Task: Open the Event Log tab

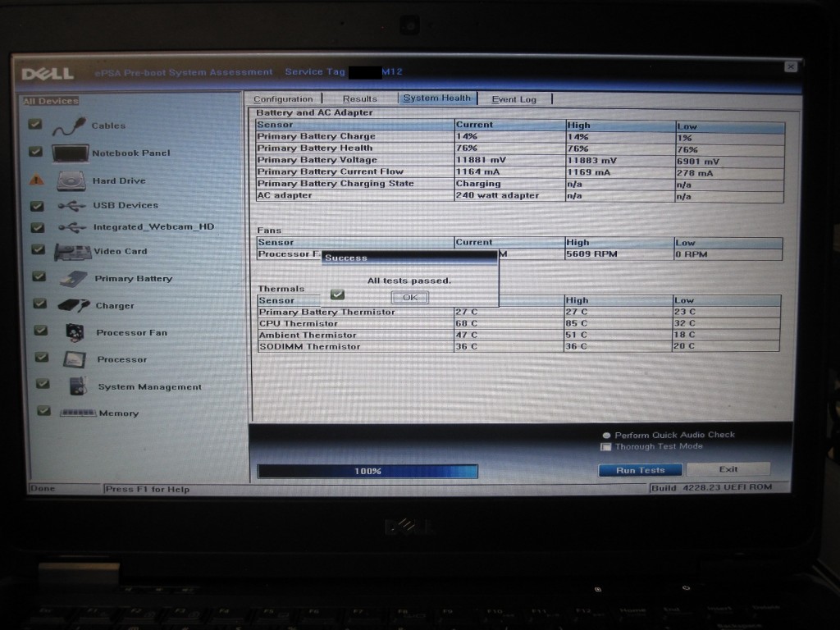Action: click(x=514, y=99)
